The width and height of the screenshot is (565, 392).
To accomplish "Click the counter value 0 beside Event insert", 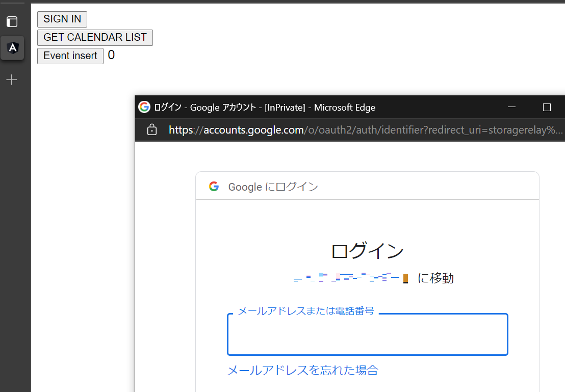I will [x=111, y=55].
